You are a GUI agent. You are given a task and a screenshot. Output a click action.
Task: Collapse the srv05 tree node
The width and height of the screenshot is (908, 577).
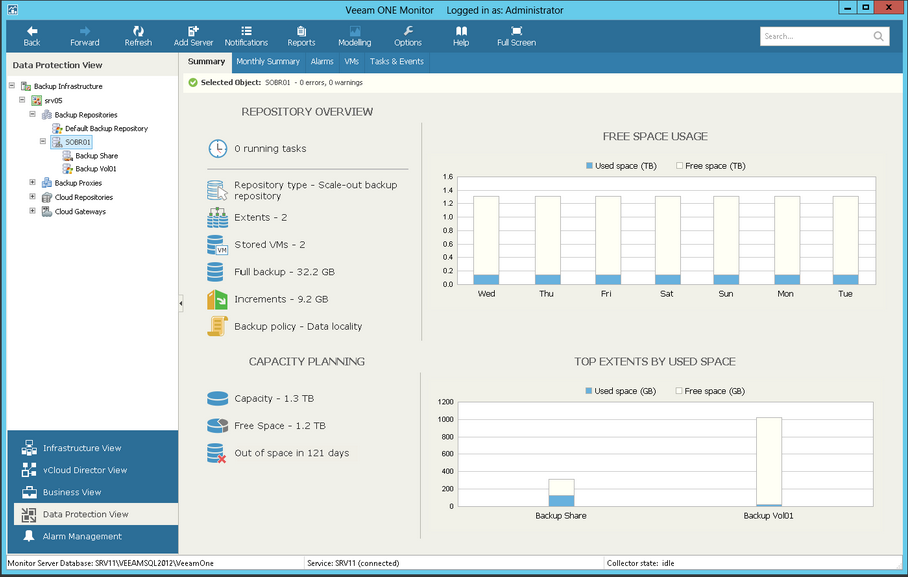click(22, 100)
